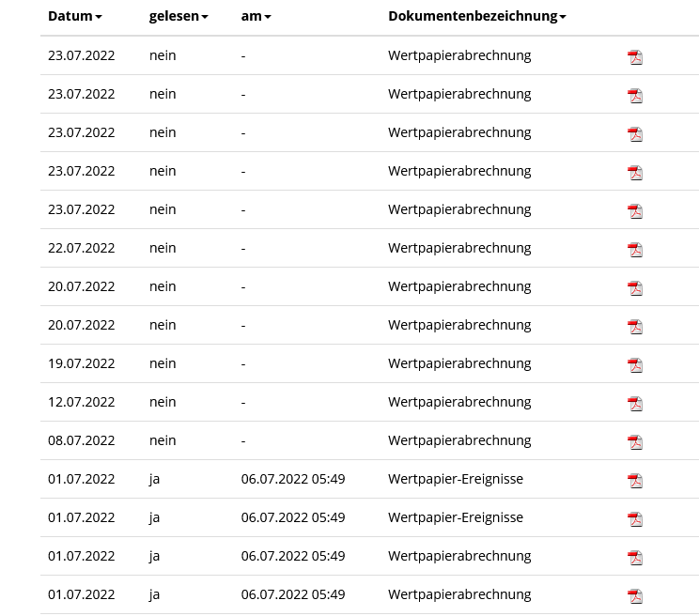Open PDF for 12.07.2022 Wertpapierabrechnung

(x=635, y=403)
